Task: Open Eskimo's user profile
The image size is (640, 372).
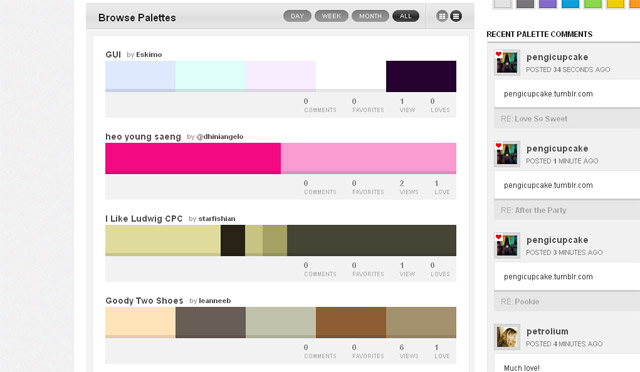Action: 149,55
